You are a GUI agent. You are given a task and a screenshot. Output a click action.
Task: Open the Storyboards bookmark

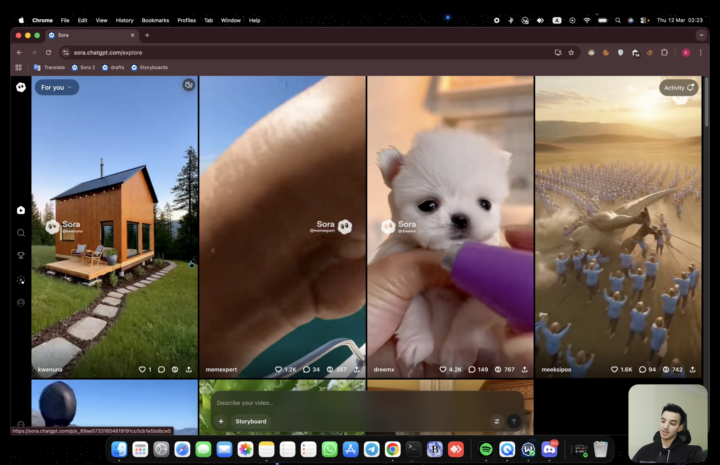point(150,67)
